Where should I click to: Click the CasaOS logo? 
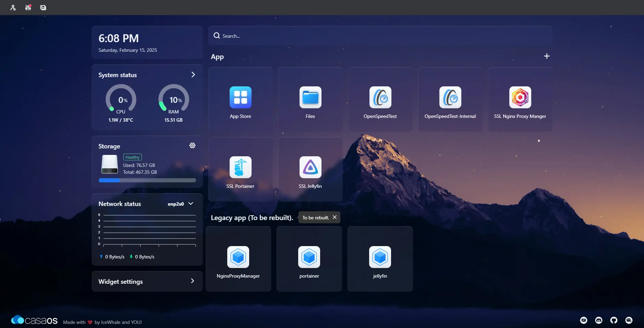pyautogui.click(x=34, y=320)
